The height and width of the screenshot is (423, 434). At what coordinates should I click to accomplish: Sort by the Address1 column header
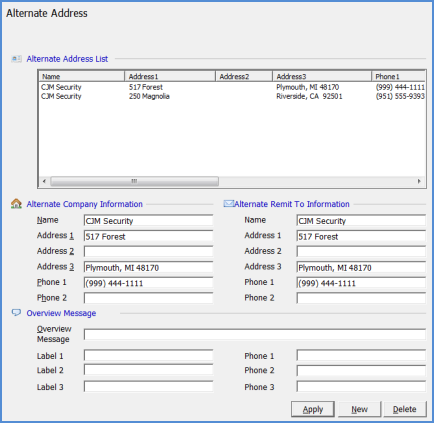(170, 76)
